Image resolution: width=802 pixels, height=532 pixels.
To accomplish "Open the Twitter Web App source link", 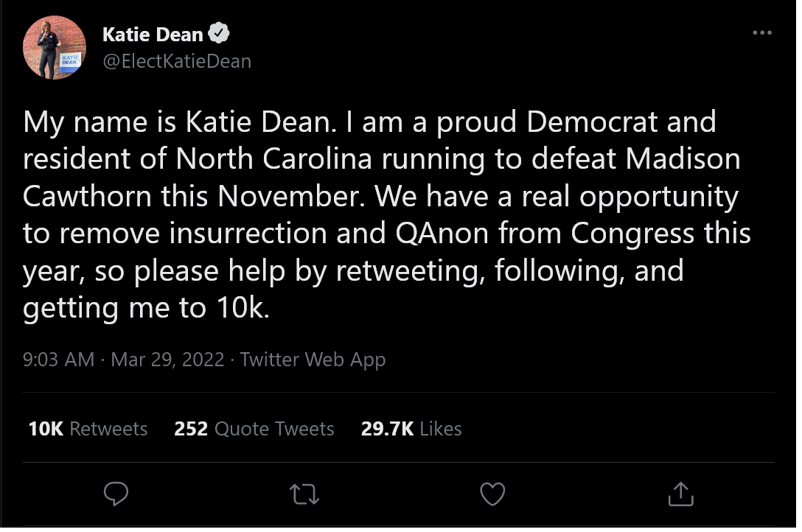I will [x=313, y=360].
